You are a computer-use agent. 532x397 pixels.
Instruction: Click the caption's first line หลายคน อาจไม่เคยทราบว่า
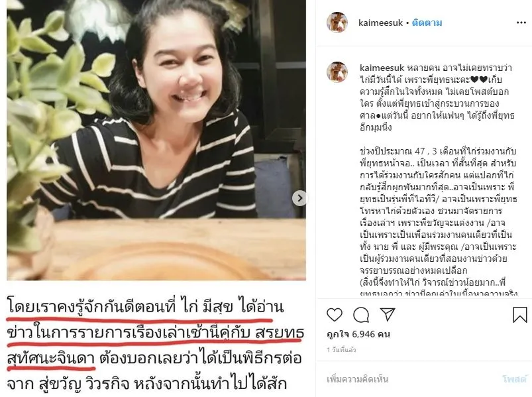tap(458, 68)
